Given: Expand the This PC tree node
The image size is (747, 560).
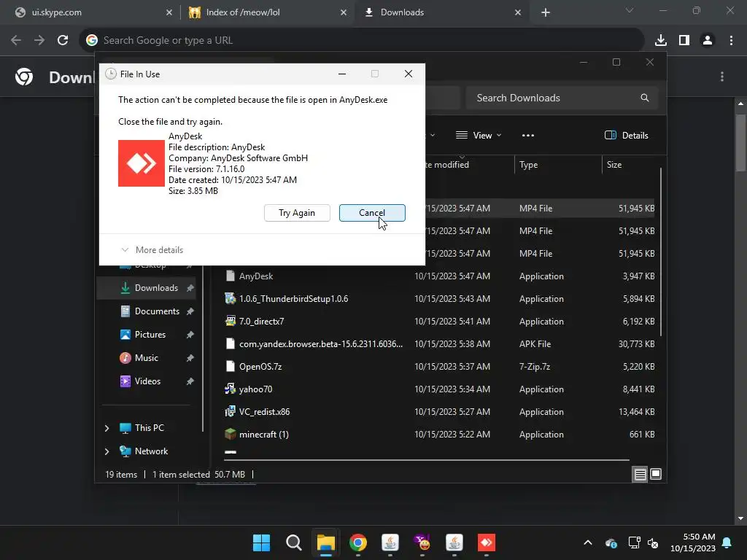Looking at the screenshot, I should (x=107, y=428).
